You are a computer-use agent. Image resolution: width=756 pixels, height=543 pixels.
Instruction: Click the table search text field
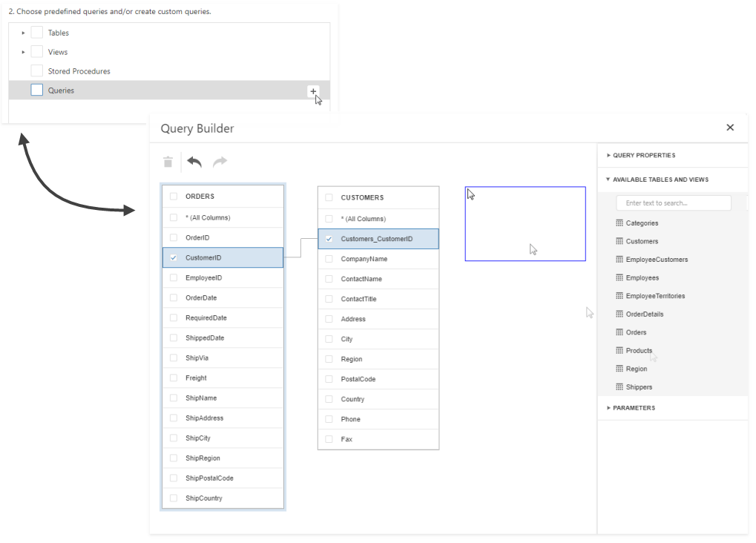[x=674, y=203]
